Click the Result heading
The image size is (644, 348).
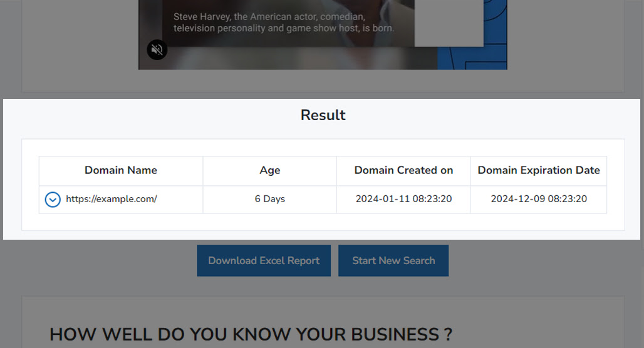pyautogui.click(x=323, y=115)
